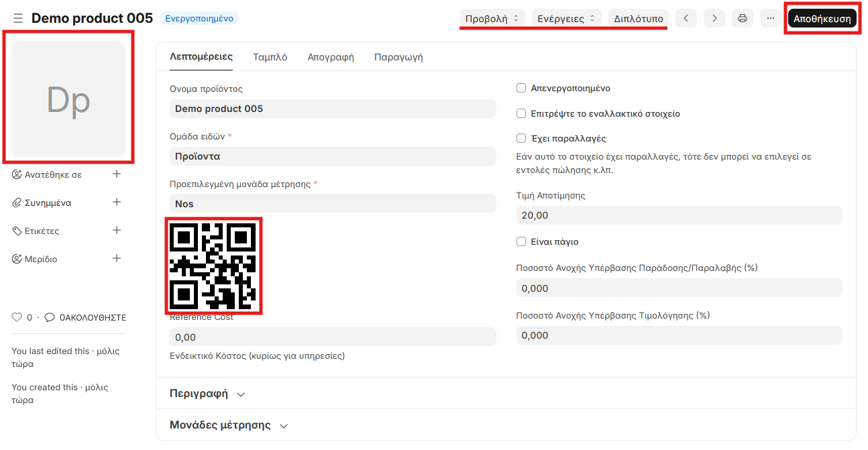Screen dimensions: 868x450
Task: Open the three-dots more options menu
Action: 771,19
